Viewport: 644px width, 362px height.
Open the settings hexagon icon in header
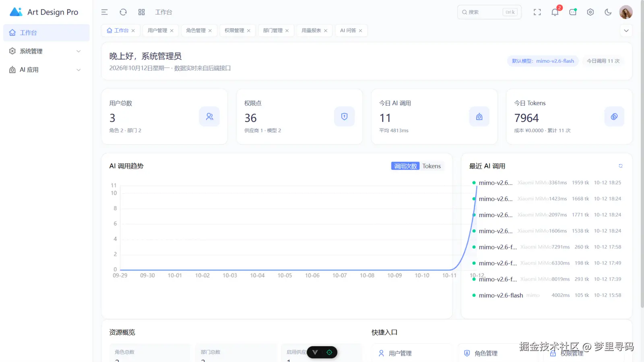590,12
